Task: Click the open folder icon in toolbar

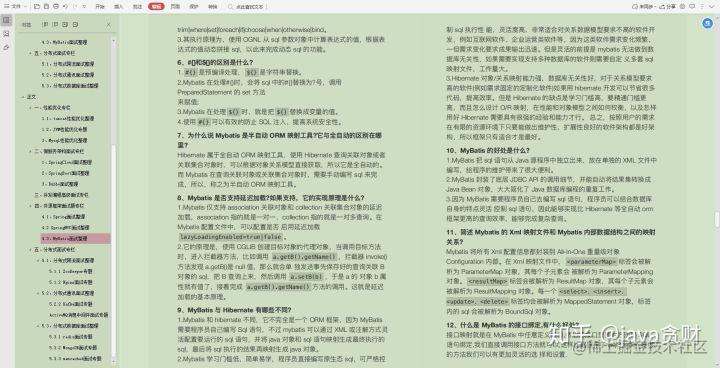Action: tap(37, 6)
